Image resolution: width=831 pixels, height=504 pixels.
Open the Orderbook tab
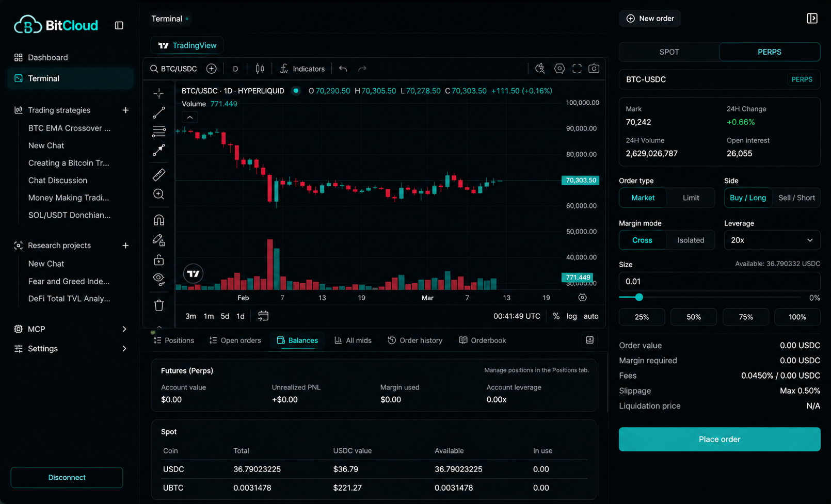tap(482, 340)
